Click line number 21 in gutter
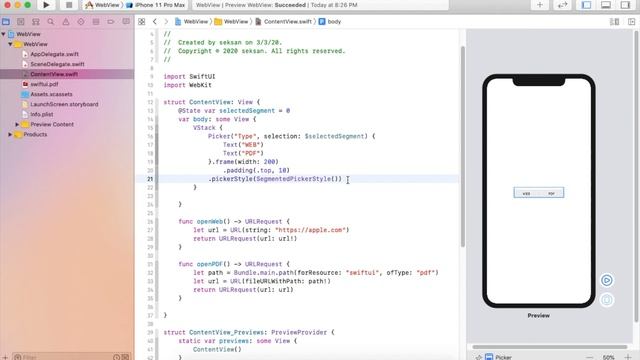The image size is (640, 360). coord(150,179)
